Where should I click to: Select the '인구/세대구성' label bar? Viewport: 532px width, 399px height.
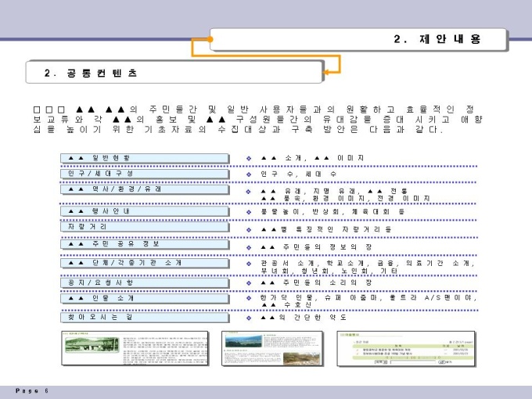(145, 174)
